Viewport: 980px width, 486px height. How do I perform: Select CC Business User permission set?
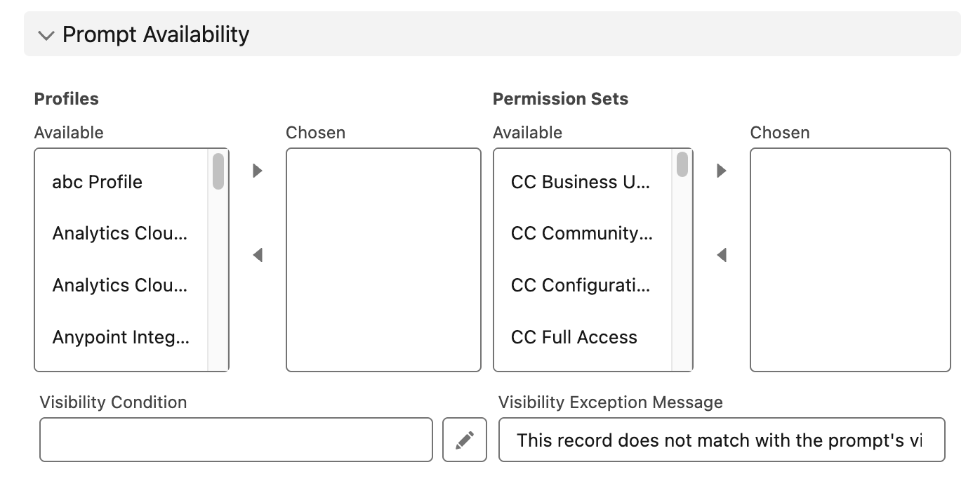click(x=581, y=182)
